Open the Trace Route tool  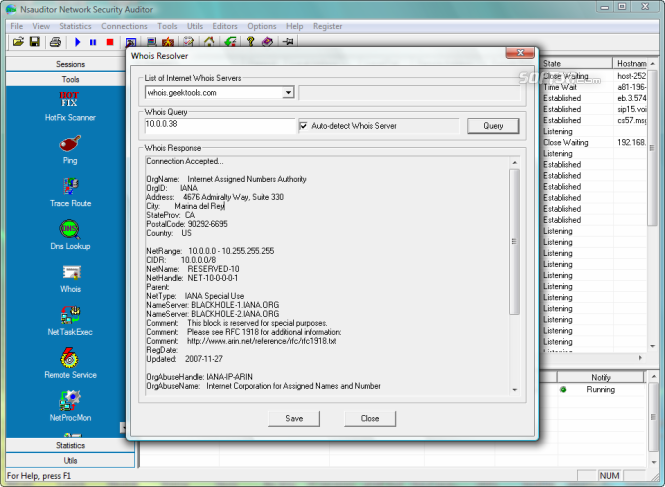point(70,193)
